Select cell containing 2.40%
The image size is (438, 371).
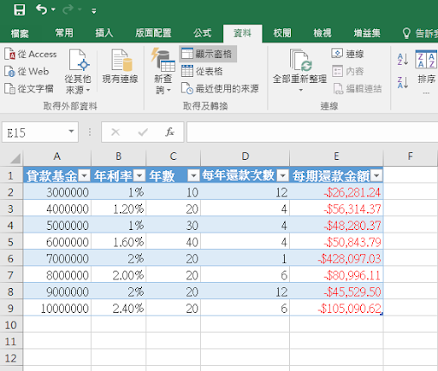[119, 308]
